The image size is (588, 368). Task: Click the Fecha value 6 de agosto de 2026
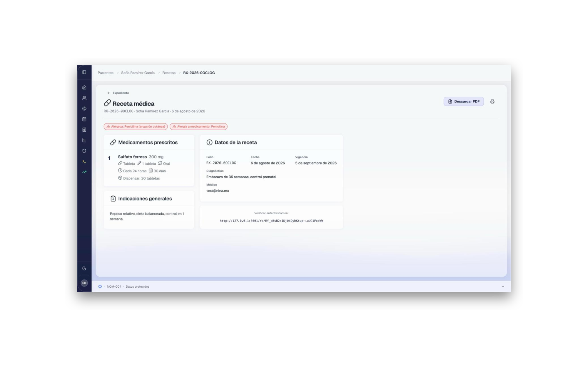point(268,163)
